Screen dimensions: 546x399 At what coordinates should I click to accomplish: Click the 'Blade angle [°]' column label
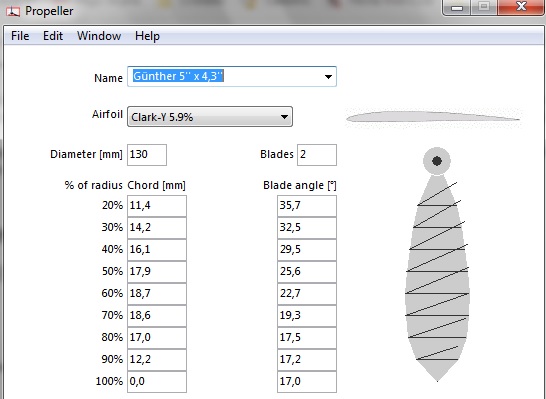(x=300, y=185)
